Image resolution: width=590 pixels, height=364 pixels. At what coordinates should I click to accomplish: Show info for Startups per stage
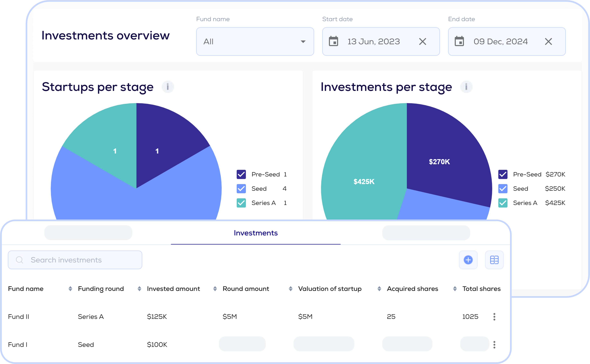[x=168, y=87]
